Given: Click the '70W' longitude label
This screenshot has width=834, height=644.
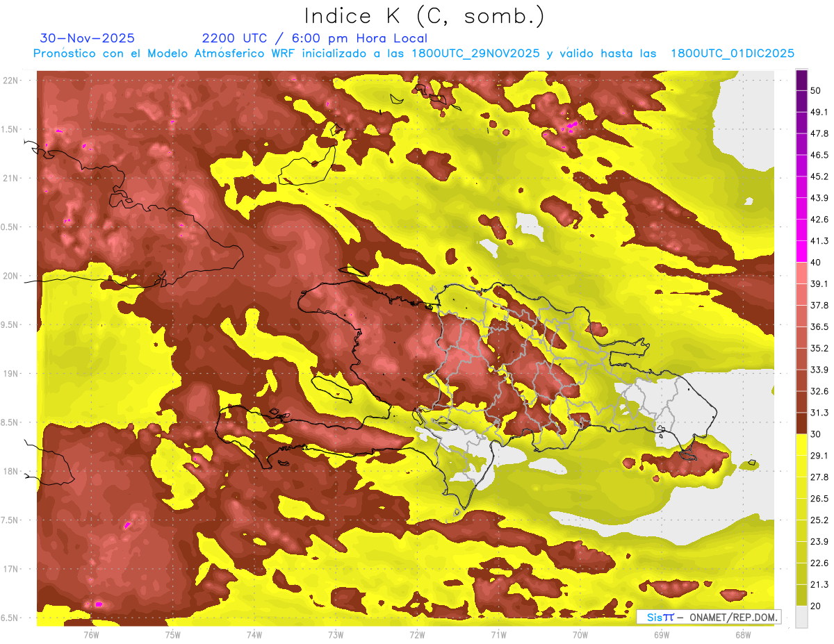Looking at the screenshot, I should tap(580, 634).
